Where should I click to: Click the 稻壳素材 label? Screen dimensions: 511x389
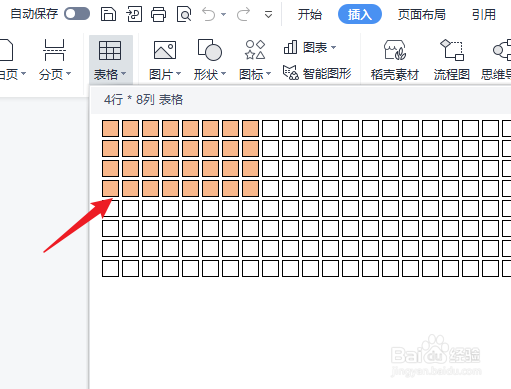point(395,74)
